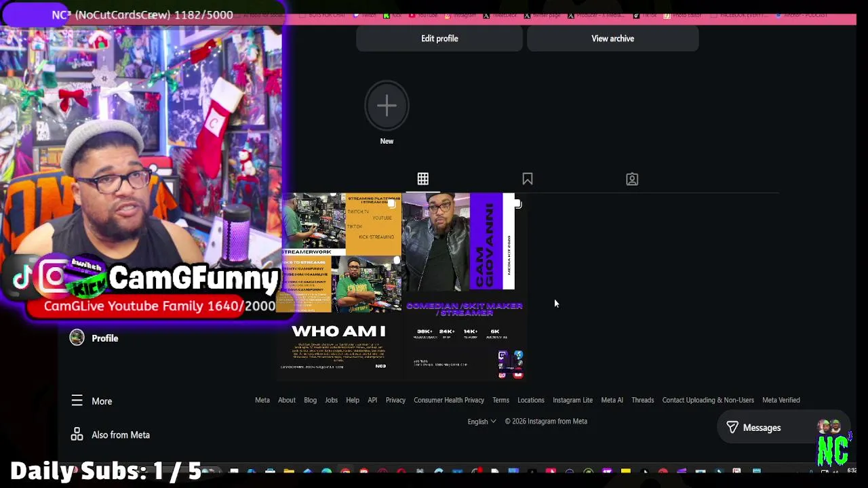Viewport: 868px width, 488px height.
Task: Open the Meta Verified link
Action: tap(781, 400)
